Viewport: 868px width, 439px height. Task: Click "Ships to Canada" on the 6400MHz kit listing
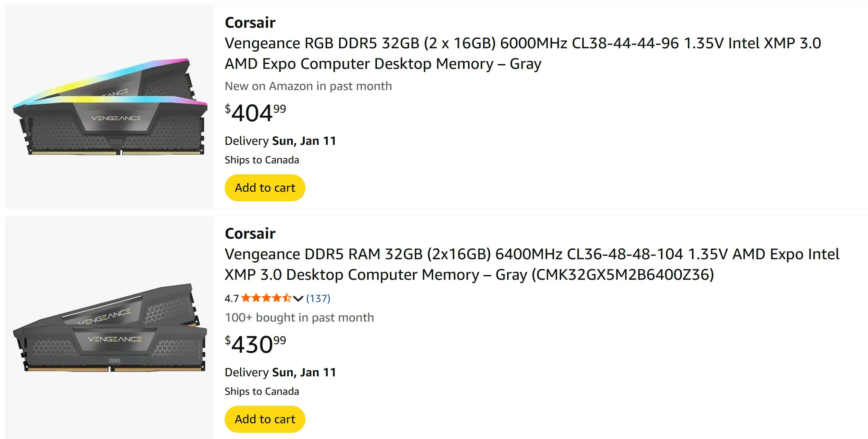(262, 391)
